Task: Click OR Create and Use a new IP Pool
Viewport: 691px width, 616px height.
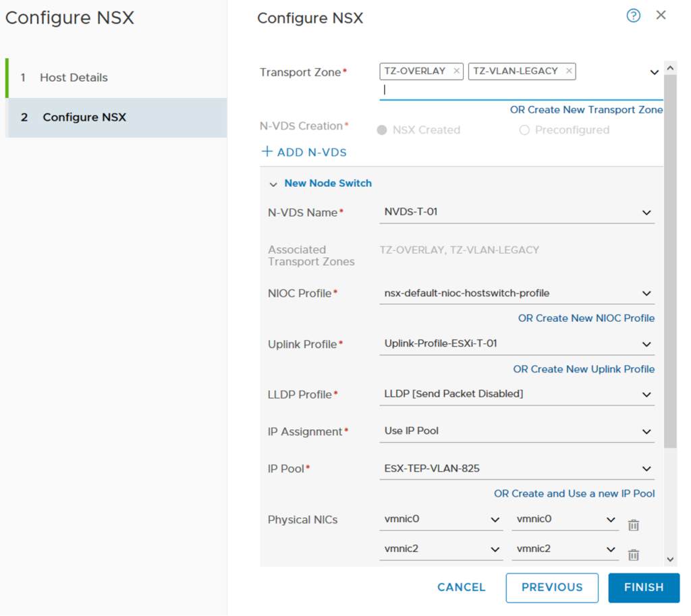Action: 574,493
